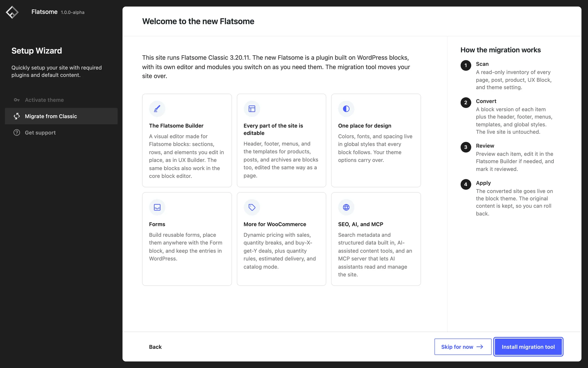This screenshot has width=588, height=368.
Task: Click the migrate arrows icon in sidebar
Action: tap(17, 116)
